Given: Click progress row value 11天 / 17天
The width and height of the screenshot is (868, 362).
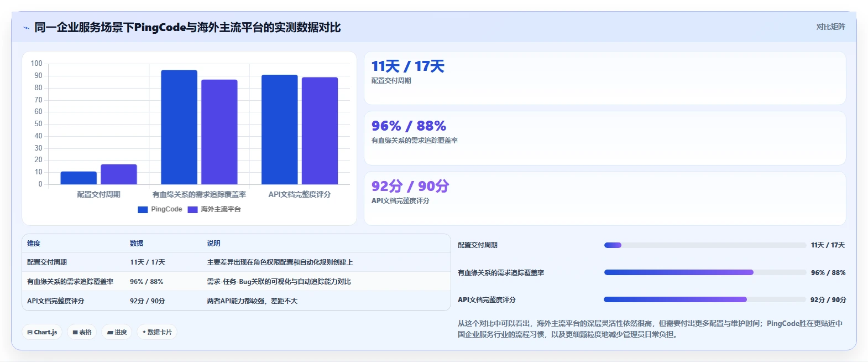Looking at the screenshot, I should pos(828,245).
